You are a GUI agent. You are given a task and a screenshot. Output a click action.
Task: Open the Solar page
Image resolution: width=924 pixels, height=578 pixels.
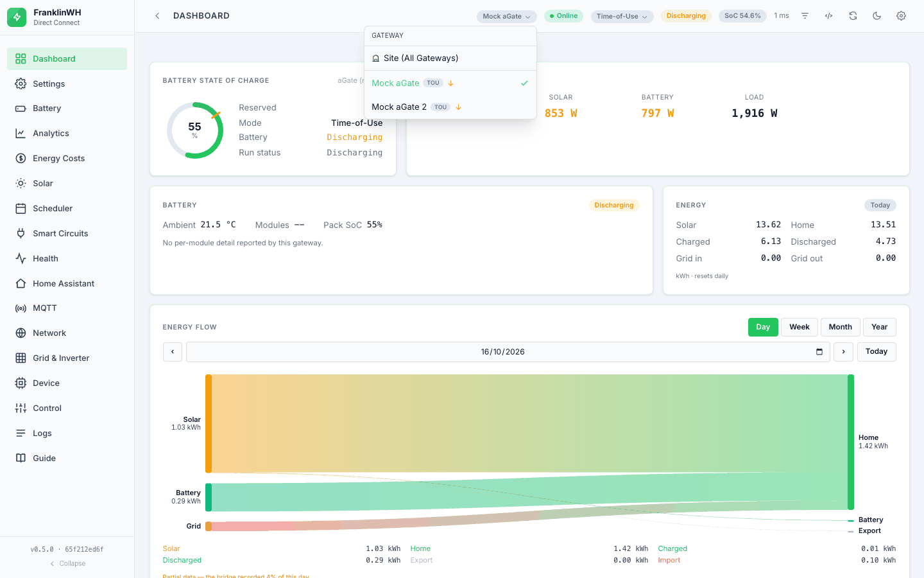coord(67,184)
